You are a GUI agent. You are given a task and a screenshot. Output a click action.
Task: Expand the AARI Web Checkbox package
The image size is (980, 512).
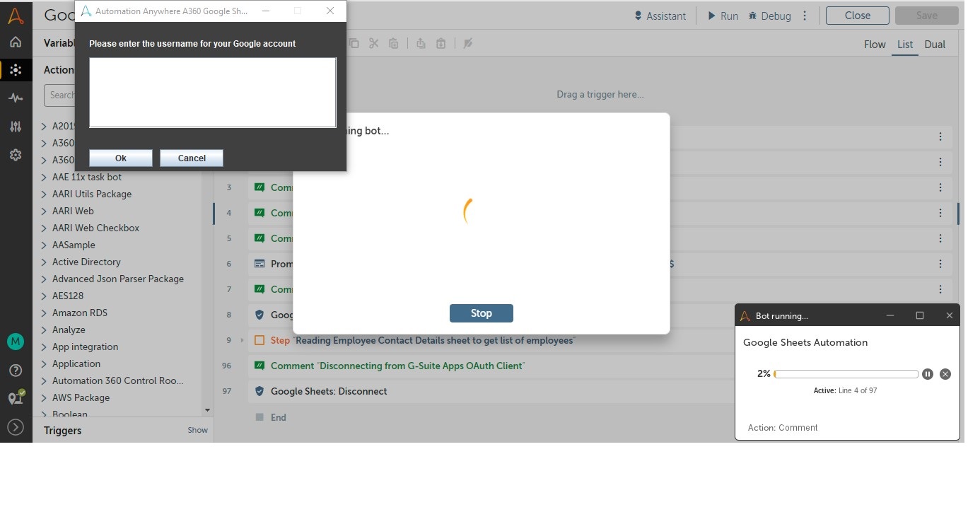click(45, 228)
